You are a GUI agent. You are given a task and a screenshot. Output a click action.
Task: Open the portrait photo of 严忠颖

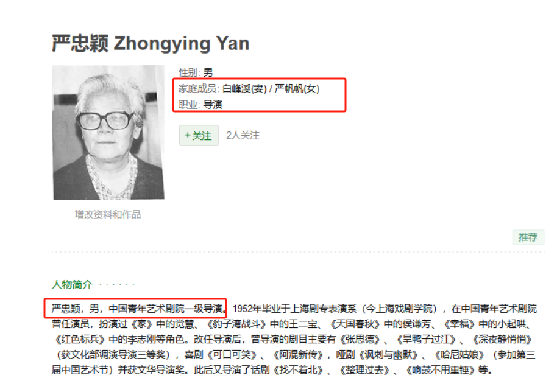point(108,132)
